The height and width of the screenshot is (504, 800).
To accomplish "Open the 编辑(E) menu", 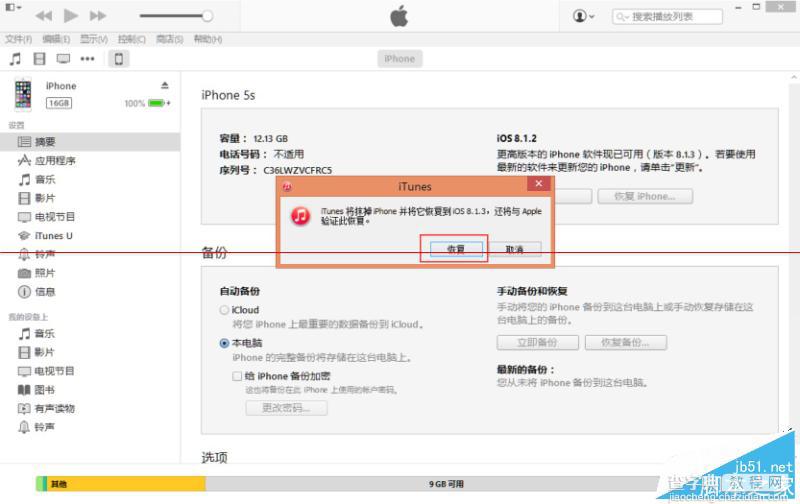I will pos(56,39).
